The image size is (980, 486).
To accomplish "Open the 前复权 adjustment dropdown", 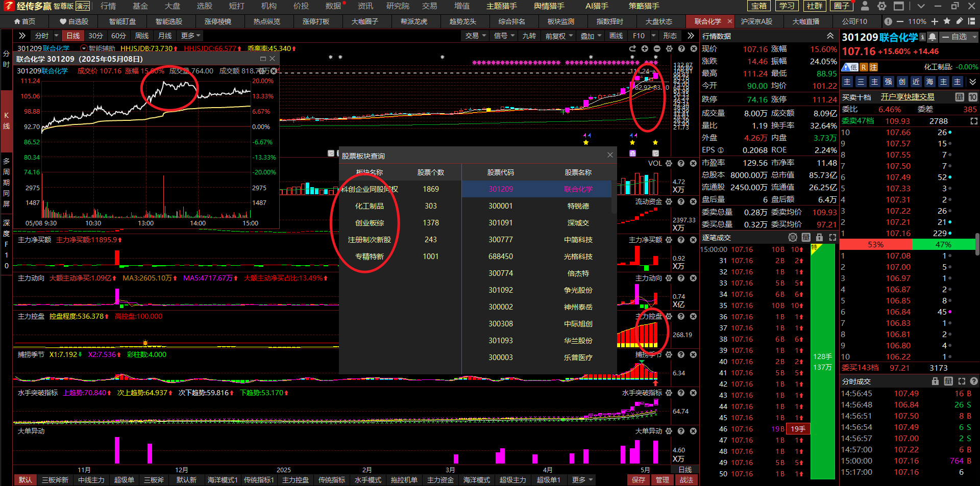I will 558,36.
